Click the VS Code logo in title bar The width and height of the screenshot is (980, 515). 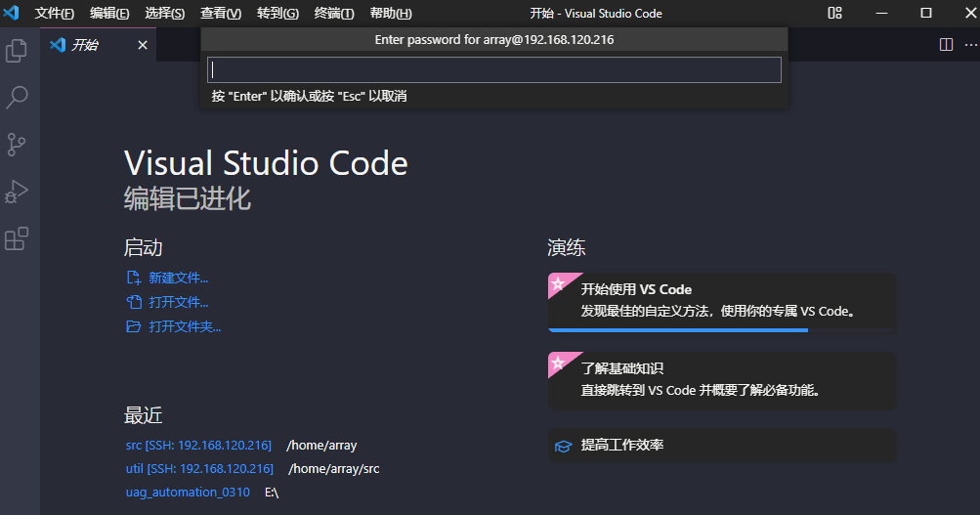click(x=12, y=13)
